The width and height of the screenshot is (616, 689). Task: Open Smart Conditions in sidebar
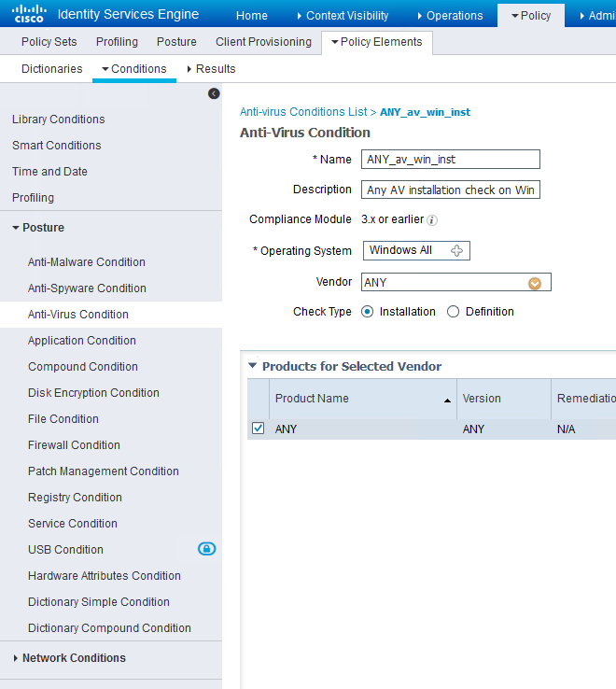(x=57, y=146)
